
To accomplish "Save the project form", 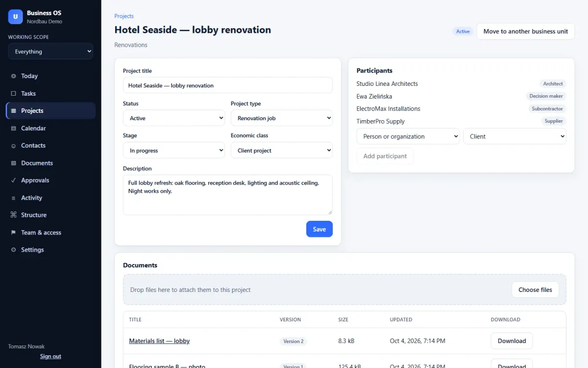I will (x=319, y=229).
